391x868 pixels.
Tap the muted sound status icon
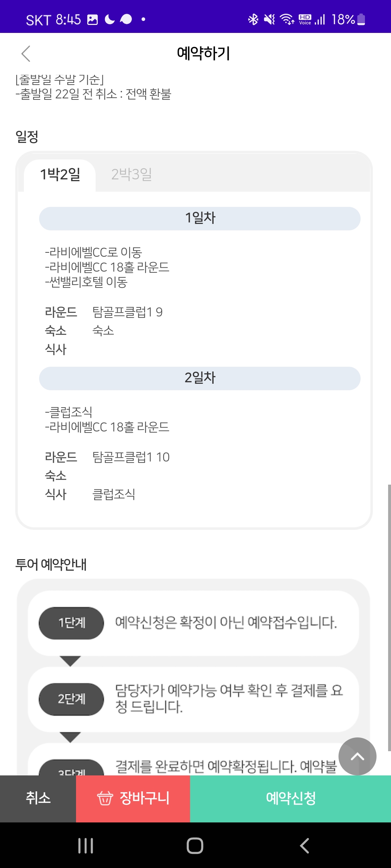pos(269,19)
